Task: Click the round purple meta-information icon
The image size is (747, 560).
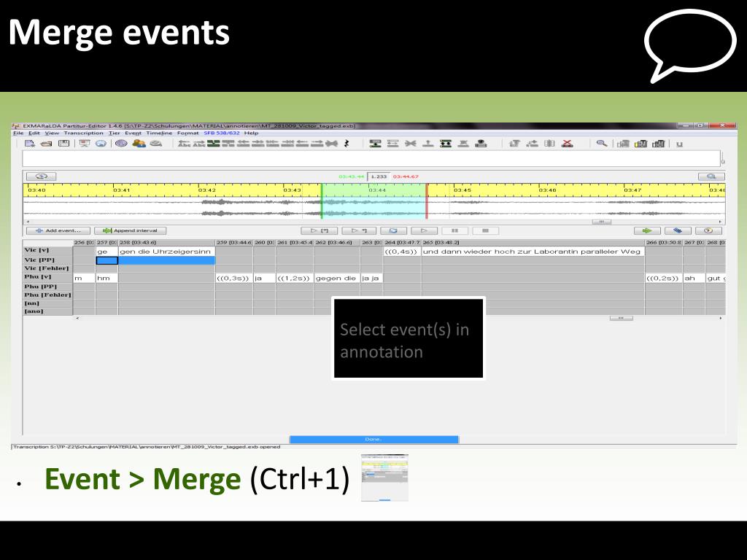Action: tap(121, 144)
